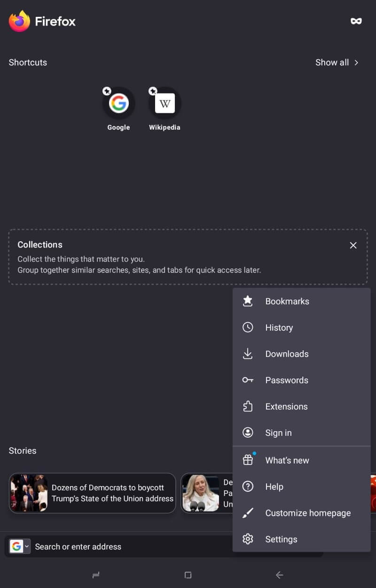Remove the Google shortcut pin

point(107,91)
